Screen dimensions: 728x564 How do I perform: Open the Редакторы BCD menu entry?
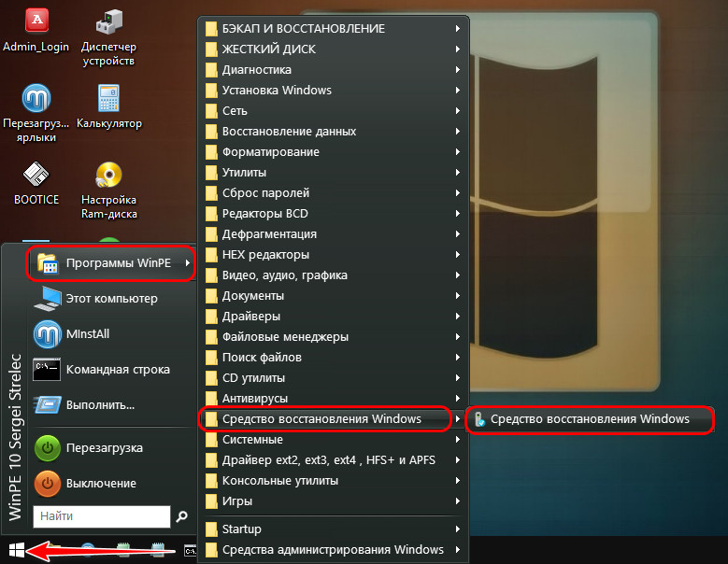[334, 213]
